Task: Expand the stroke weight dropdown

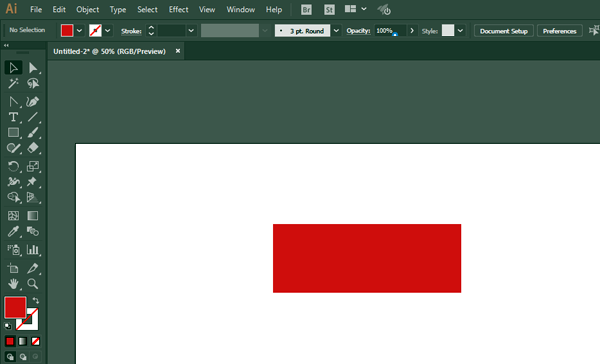Action: tap(191, 31)
